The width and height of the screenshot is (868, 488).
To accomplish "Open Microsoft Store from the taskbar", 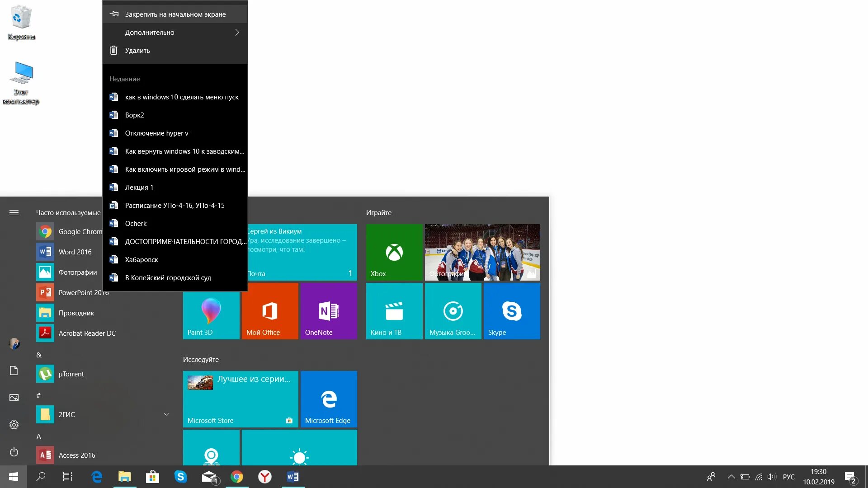I will pyautogui.click(x=152, y=477).
